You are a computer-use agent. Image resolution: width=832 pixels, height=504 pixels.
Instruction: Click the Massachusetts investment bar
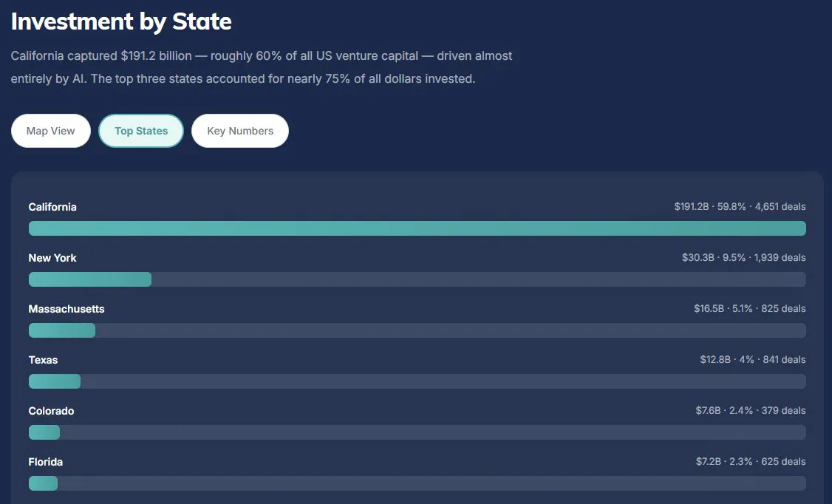point(417,330)
